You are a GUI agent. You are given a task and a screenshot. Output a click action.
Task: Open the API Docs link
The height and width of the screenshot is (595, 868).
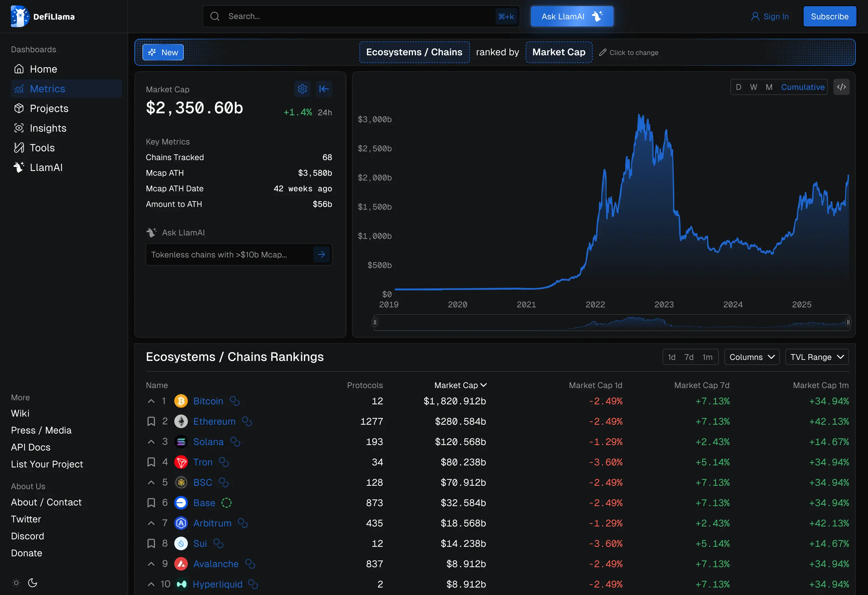[x=31, y=447]
